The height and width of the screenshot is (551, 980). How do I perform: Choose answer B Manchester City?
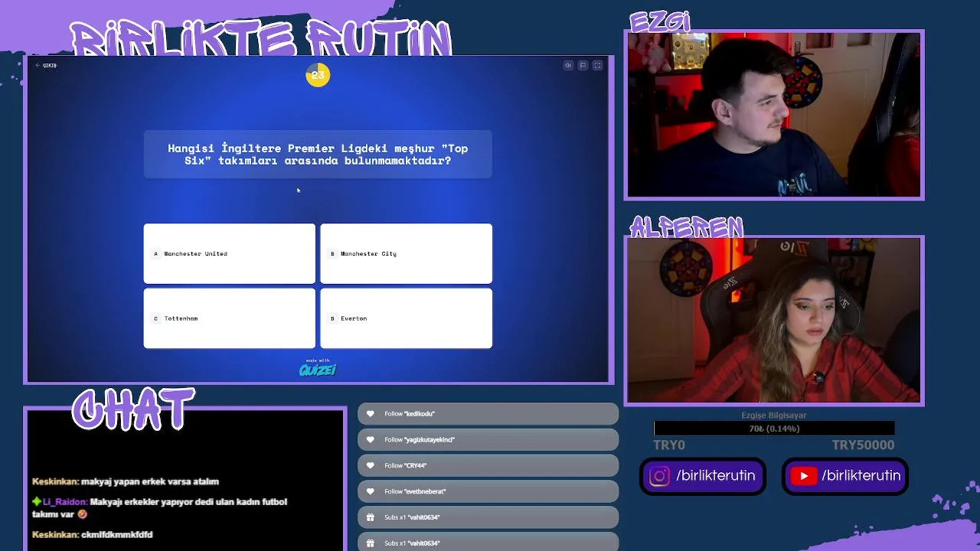(406, 253)
